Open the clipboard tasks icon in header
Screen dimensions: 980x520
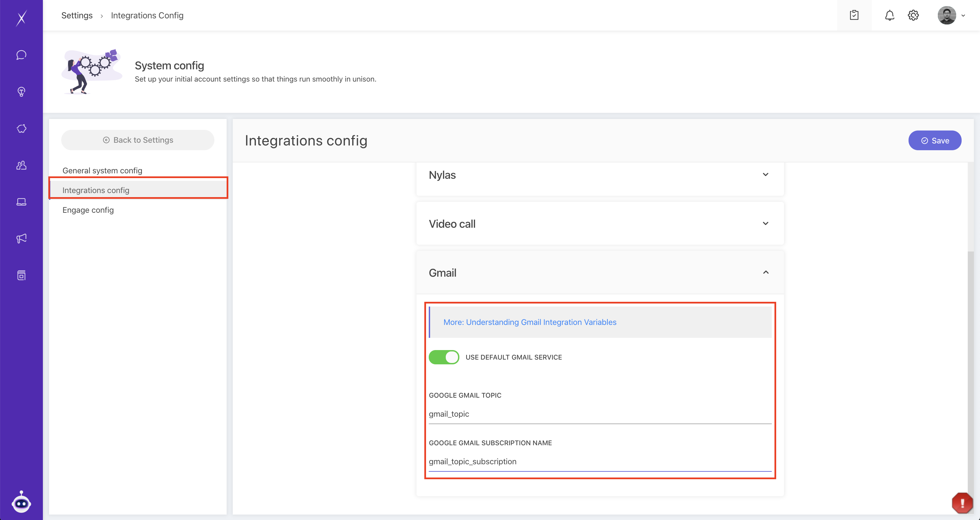[x=854, y=16]
